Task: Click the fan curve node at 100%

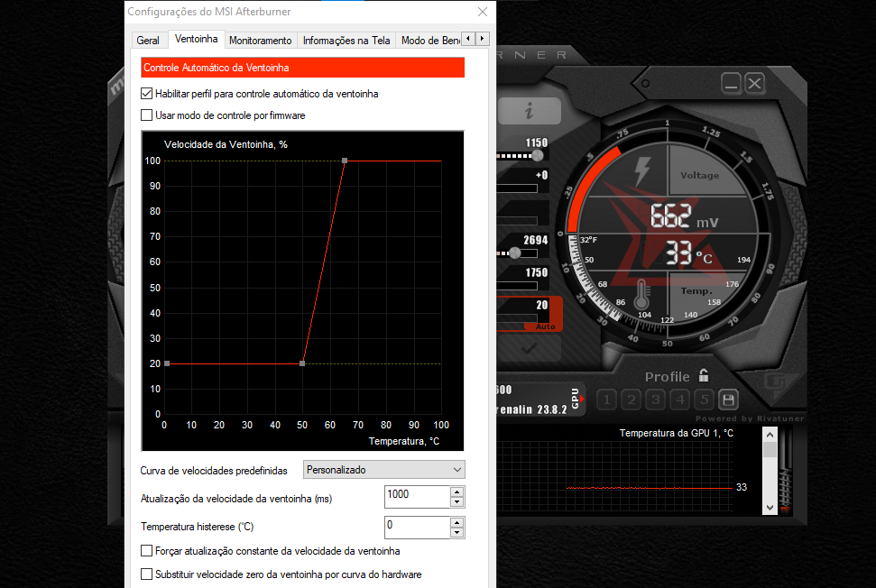Action: [345, 161]
